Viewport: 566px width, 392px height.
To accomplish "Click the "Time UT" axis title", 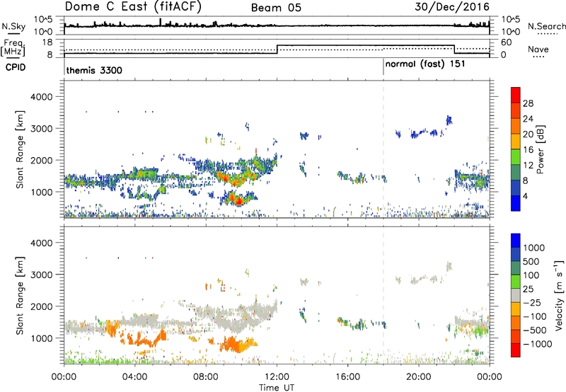I will point(277,388).
